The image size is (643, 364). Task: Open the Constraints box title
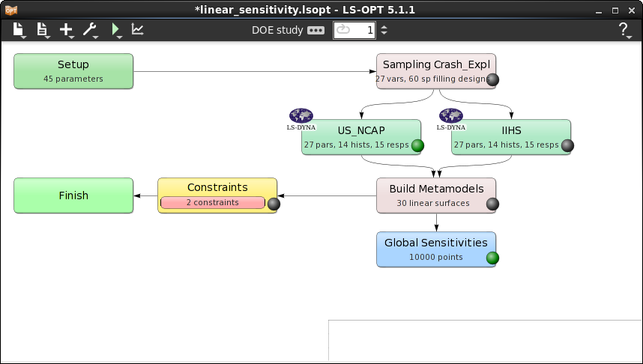217,187
